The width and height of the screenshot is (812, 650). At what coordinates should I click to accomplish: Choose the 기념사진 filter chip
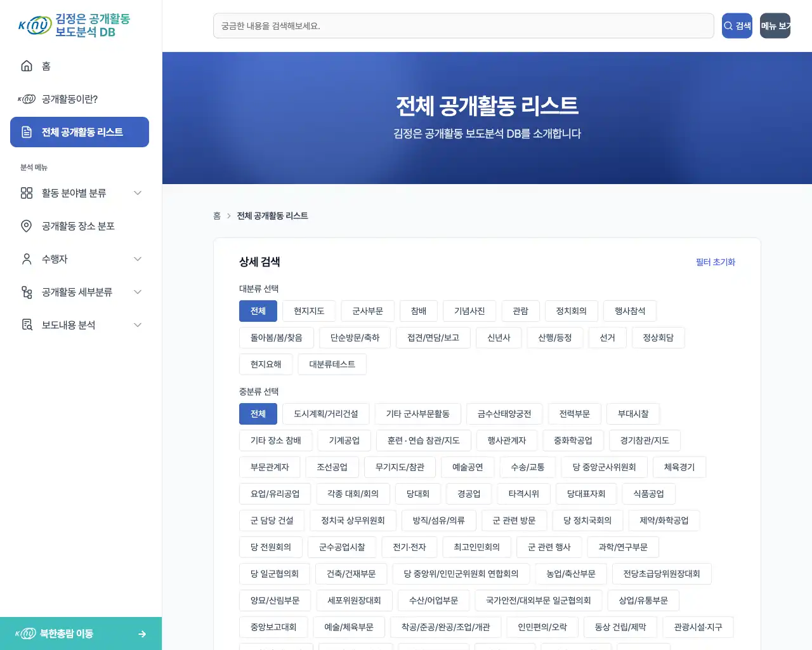click(x=469, y=311)
